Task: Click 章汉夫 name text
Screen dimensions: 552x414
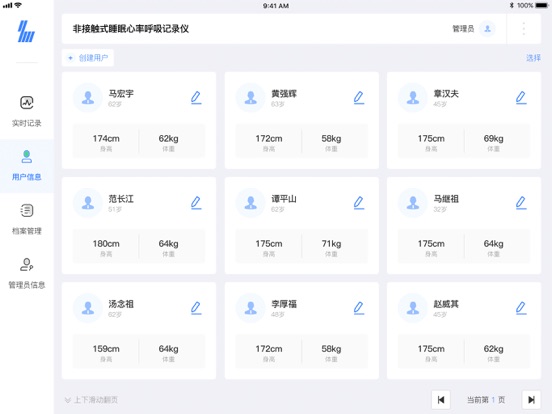Action: tap(446, 94)
